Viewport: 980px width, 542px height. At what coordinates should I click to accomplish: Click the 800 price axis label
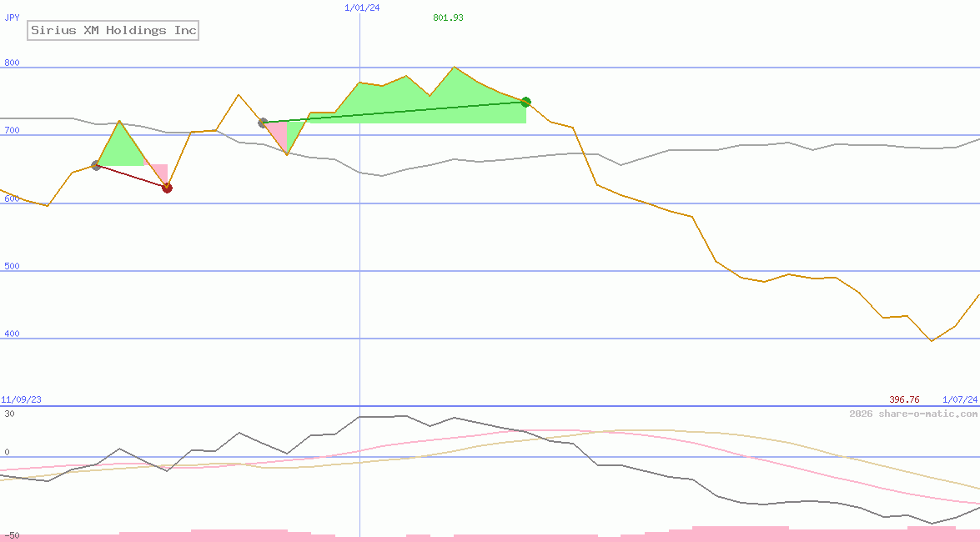point(12,63)
